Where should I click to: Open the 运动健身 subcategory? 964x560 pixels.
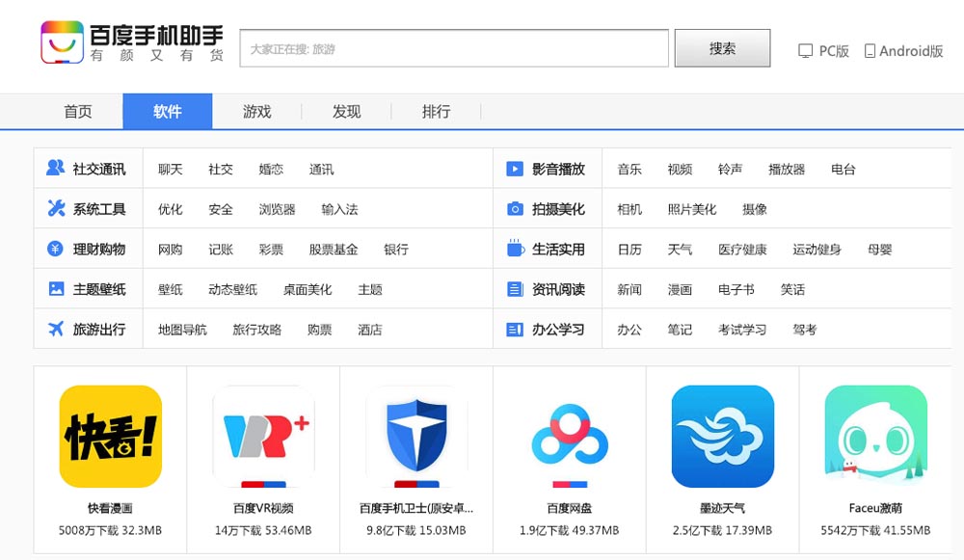pyautogui.click(x=817, y=249)
